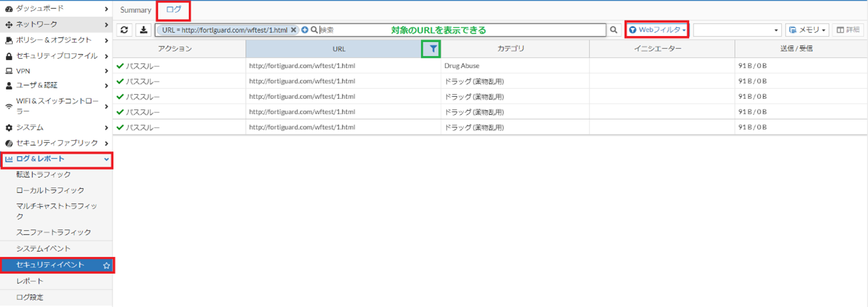Click the download log icon

(144, 30)
